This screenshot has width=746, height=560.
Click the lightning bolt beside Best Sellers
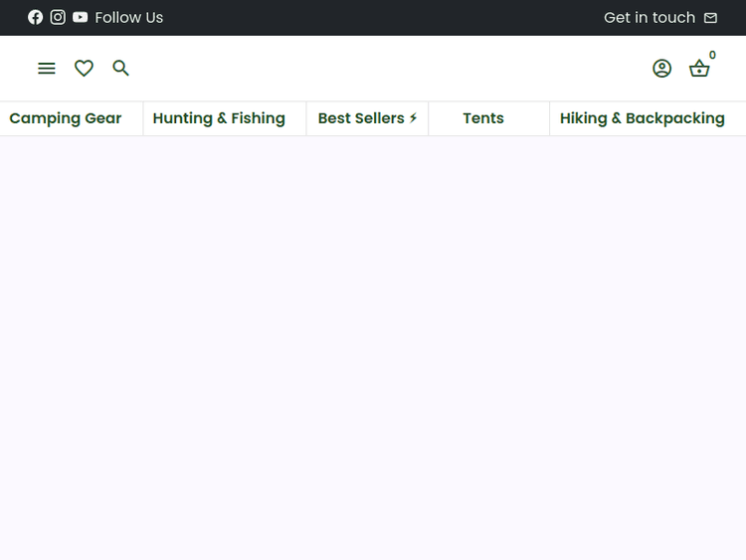pyautogui.click(x=414, y=118)
